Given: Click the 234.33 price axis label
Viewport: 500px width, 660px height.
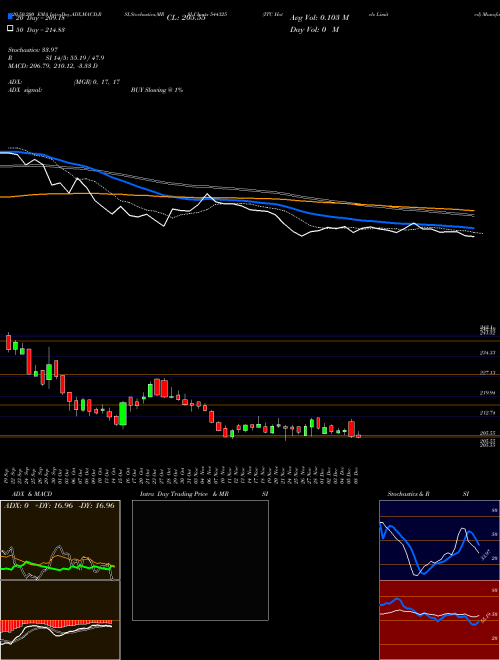Looking at the screenshot, I should point(488,353).
